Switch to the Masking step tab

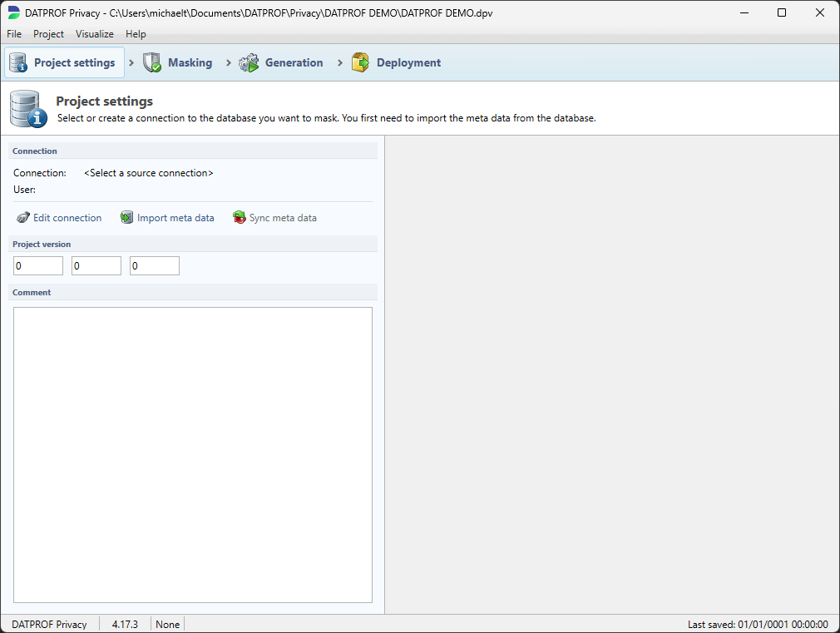pos(190,62)
